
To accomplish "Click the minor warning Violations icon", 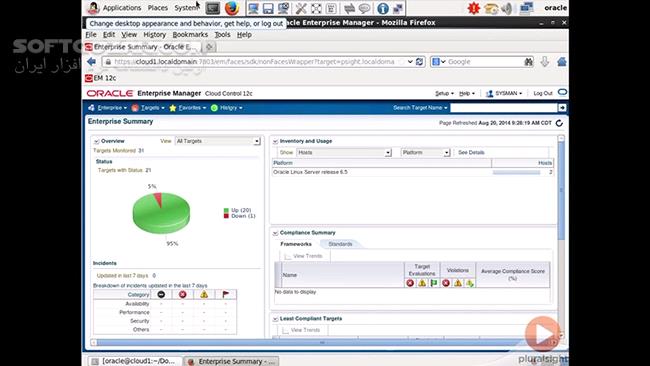I will (x=470, y=283).
